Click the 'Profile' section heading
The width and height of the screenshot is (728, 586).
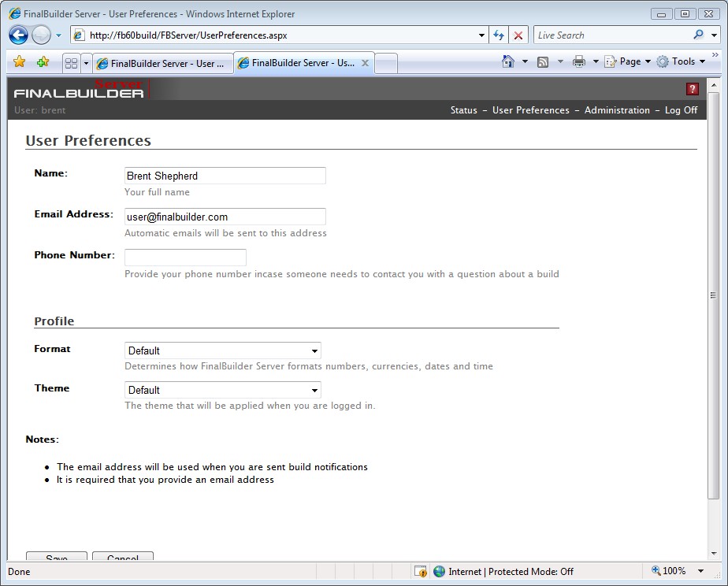[x=54, y=321]
